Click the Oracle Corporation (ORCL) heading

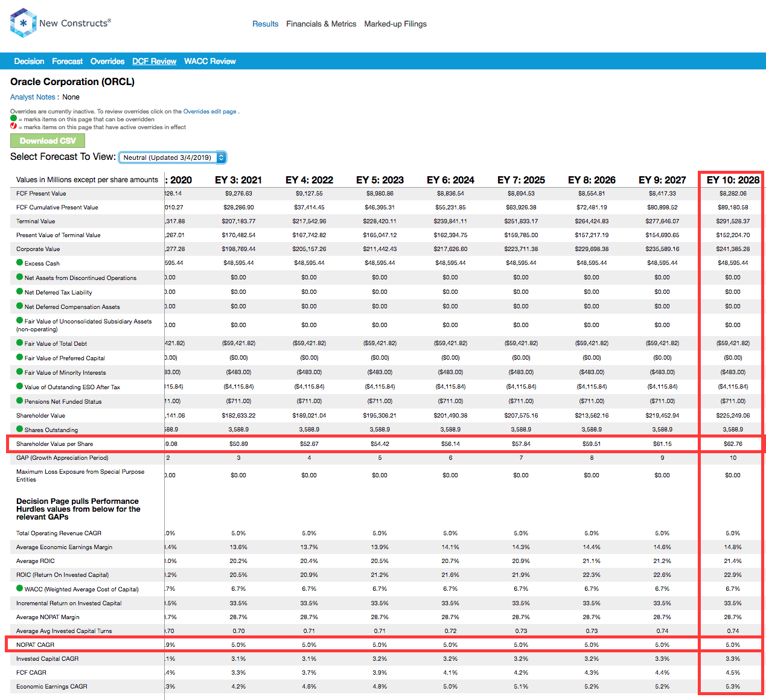click(72, 81)
